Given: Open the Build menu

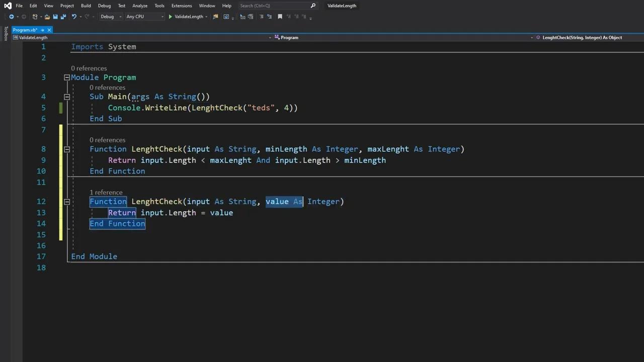Looking at the screenshot, I should point(86,6).
